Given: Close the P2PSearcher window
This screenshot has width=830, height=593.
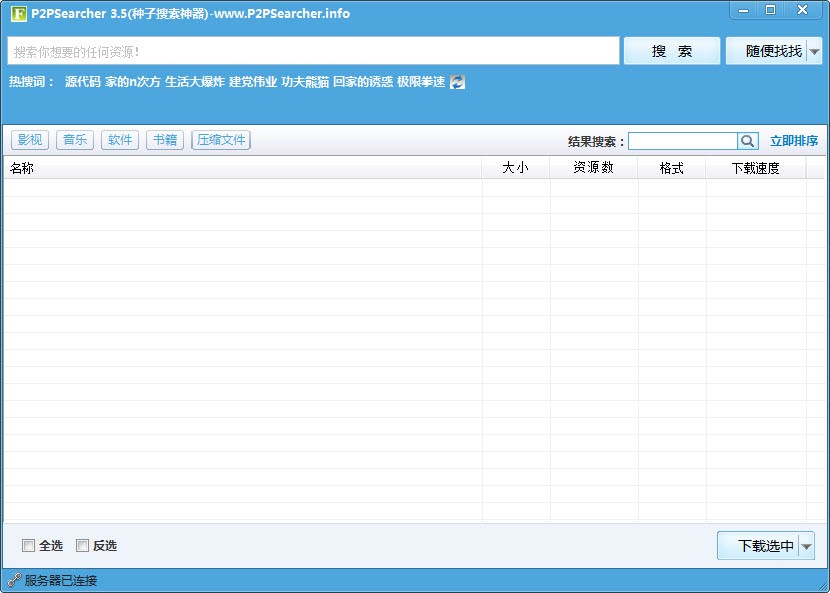Looking at the screenshot, I should [x=802, y=10].
